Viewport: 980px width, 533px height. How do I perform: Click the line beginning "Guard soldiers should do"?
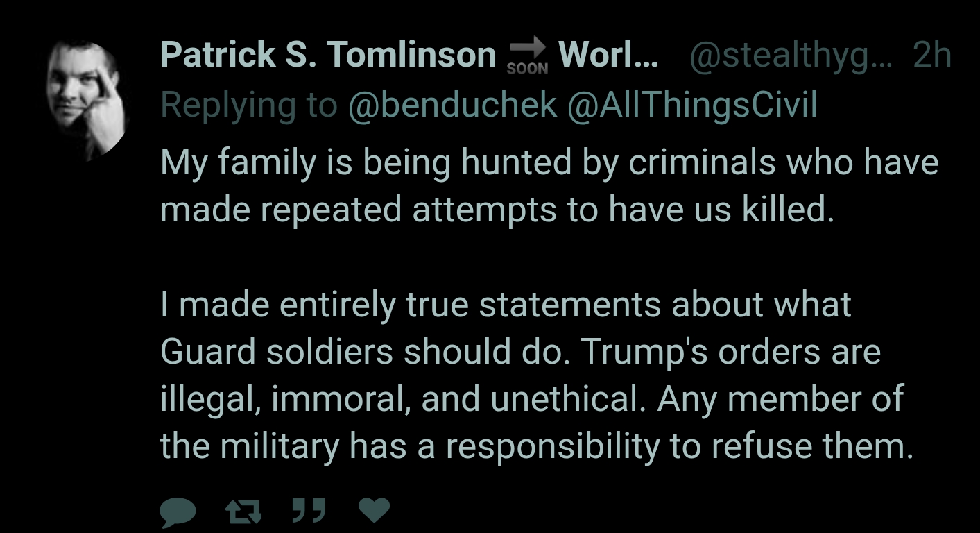tap(520, 352)
